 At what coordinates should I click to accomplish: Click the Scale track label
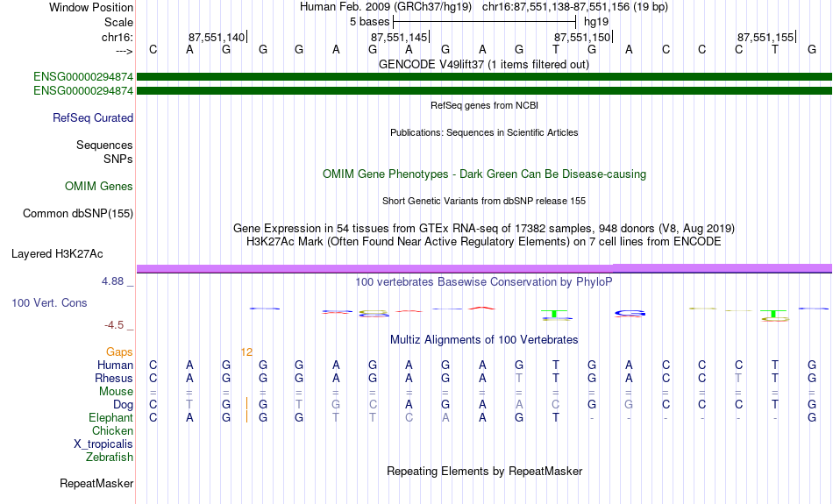click(118, 22)
